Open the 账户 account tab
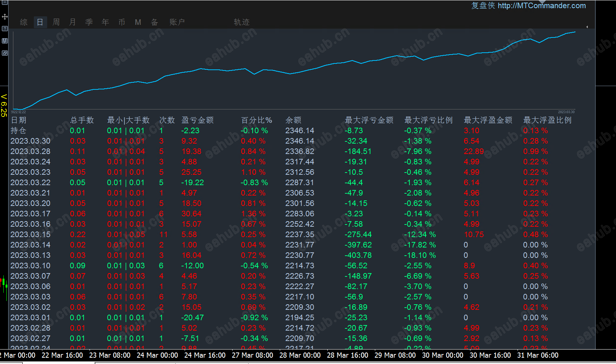The width and height of the screenshot is (616, 364). (177, 22)
